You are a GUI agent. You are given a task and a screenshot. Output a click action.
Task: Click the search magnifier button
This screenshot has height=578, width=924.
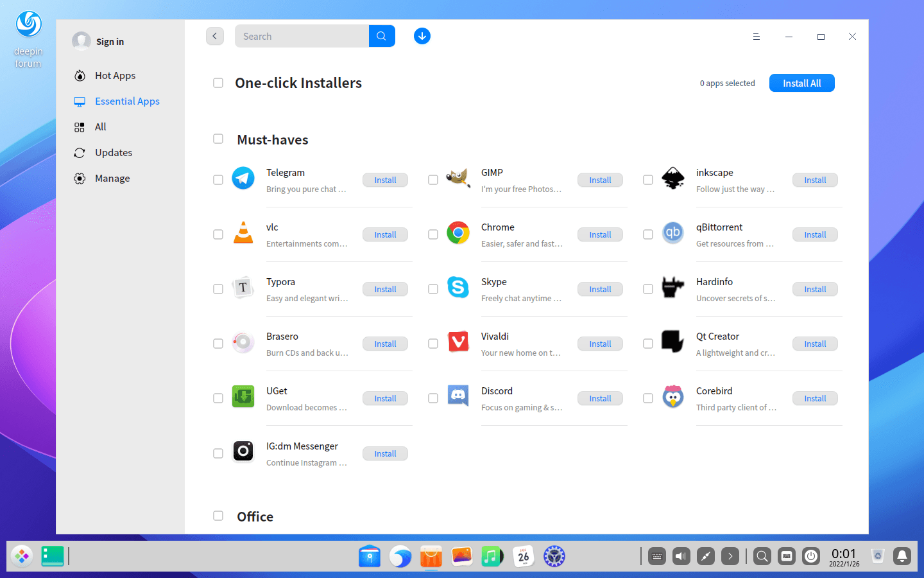tap(382, 36)
